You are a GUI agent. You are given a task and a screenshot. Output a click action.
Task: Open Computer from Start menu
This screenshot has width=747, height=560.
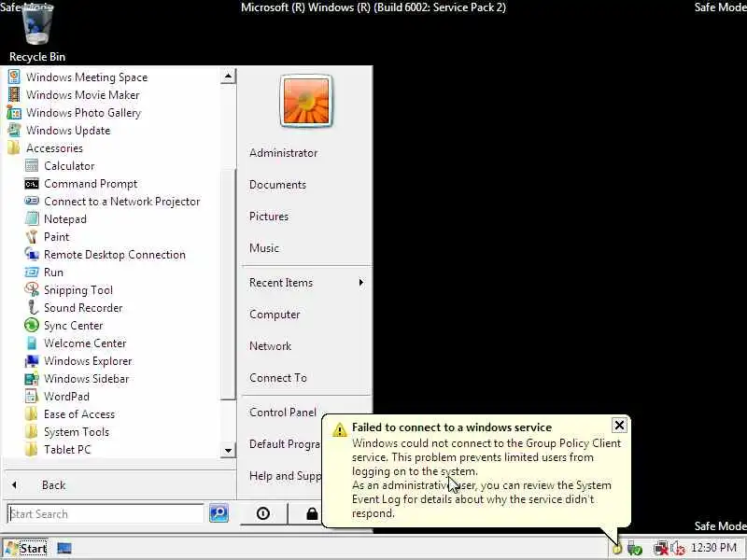(x=275, y=315)
